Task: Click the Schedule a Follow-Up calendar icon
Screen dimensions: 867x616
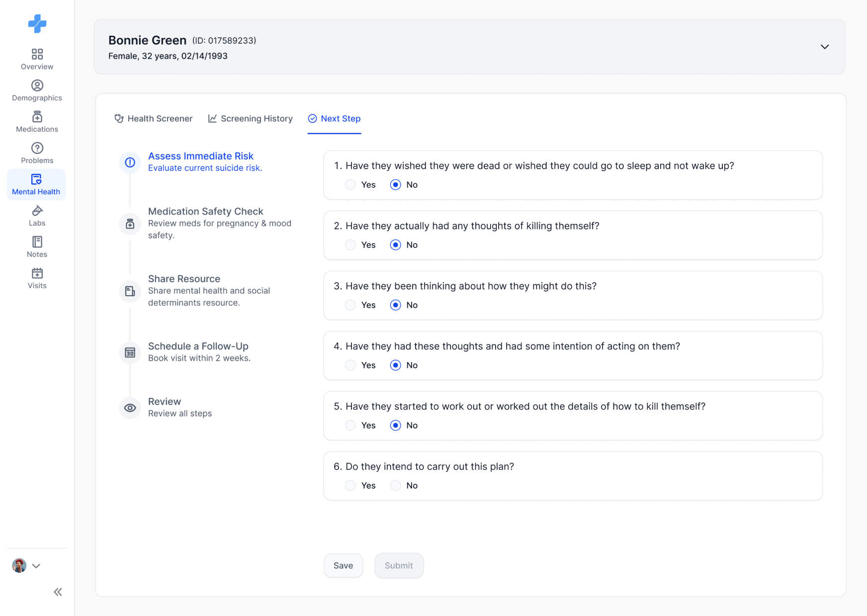Action: [x=130, y=353]
